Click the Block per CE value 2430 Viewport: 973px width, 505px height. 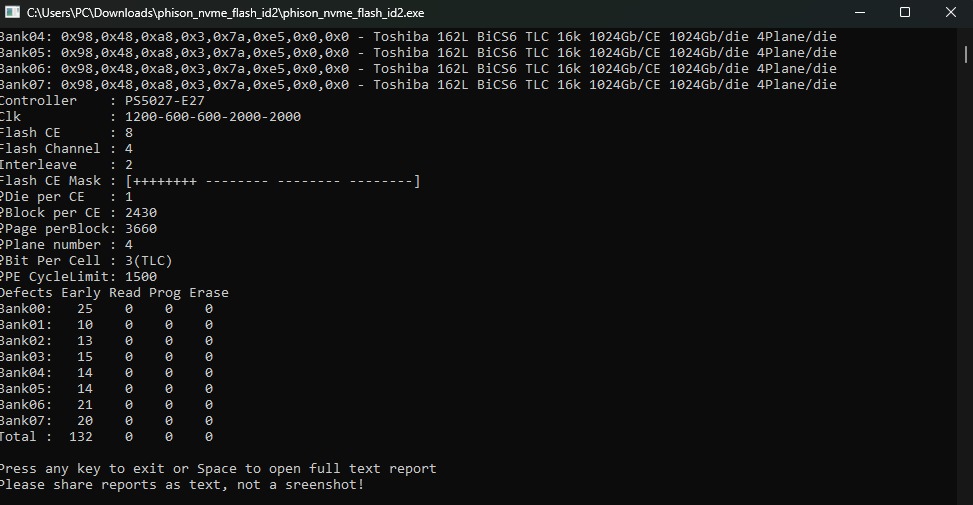[x=141, y=213]
